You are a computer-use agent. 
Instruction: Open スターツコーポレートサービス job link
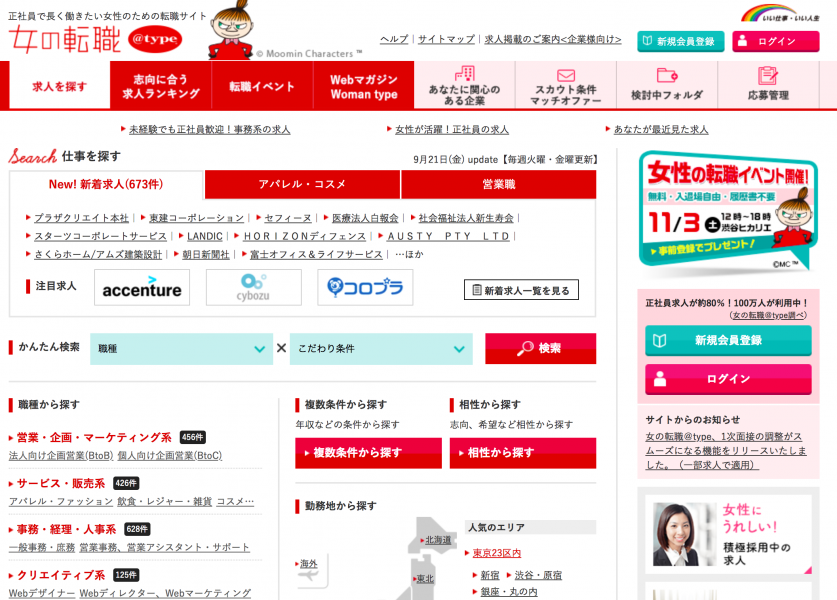100,236
